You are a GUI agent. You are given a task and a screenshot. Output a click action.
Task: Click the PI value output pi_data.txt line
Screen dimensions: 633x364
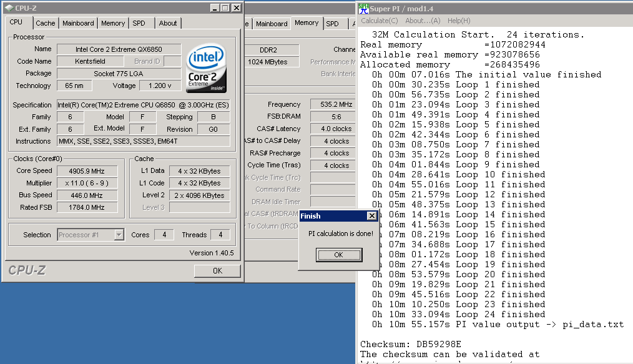(x=498, y=325)
